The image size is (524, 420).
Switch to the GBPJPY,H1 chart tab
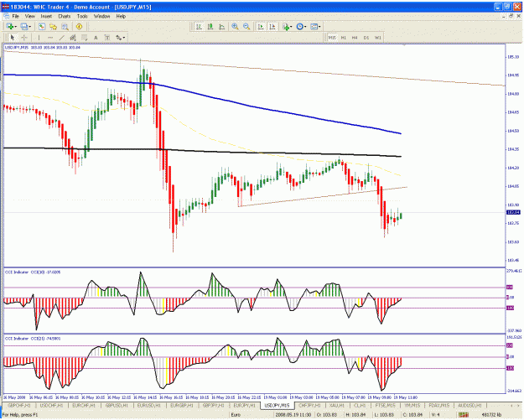pyautogui.click(x=214, y=405)
